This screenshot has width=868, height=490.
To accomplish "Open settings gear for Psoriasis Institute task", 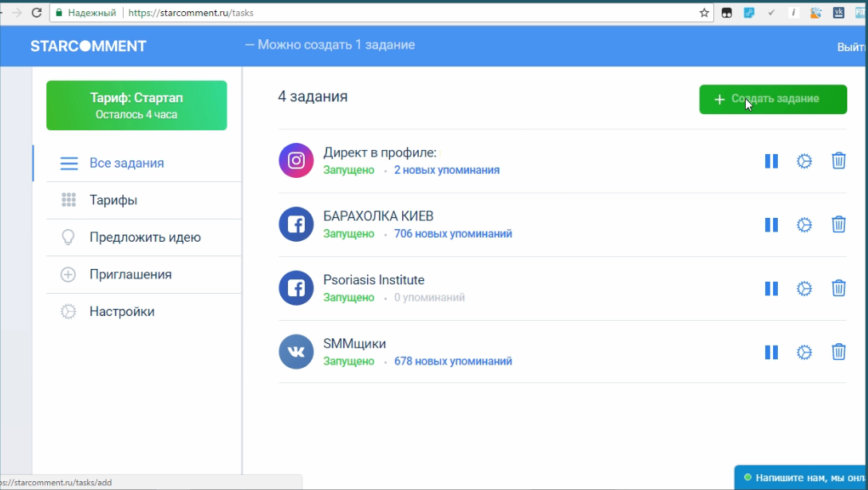I will coord(804,288).
